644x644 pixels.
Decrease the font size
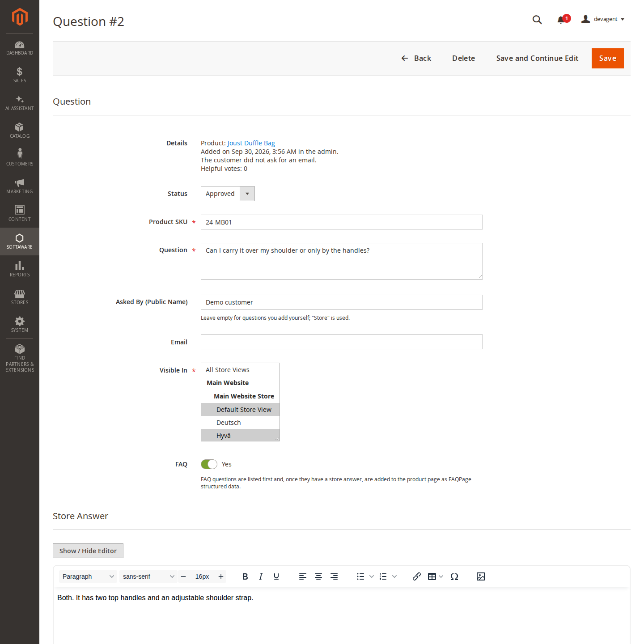click(183, 576)
